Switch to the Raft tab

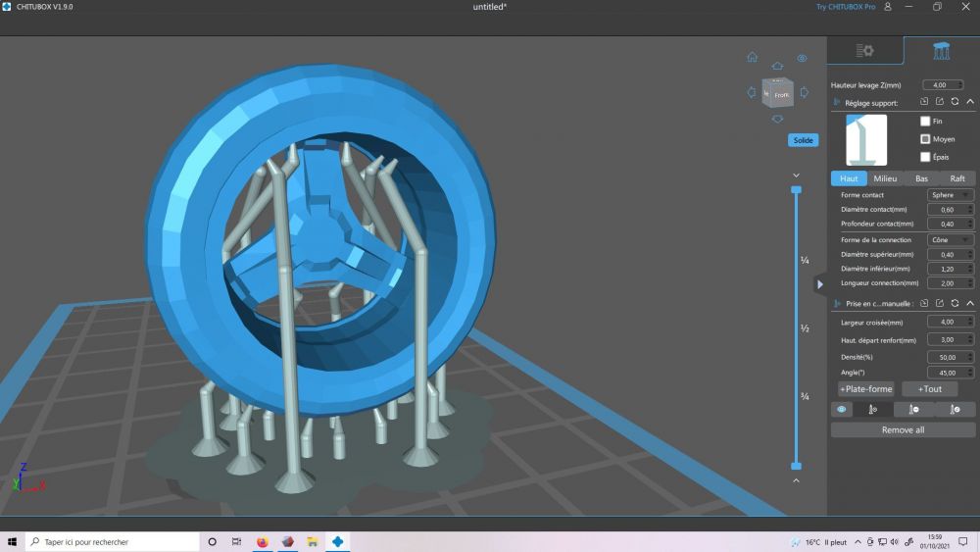point(957,178)
